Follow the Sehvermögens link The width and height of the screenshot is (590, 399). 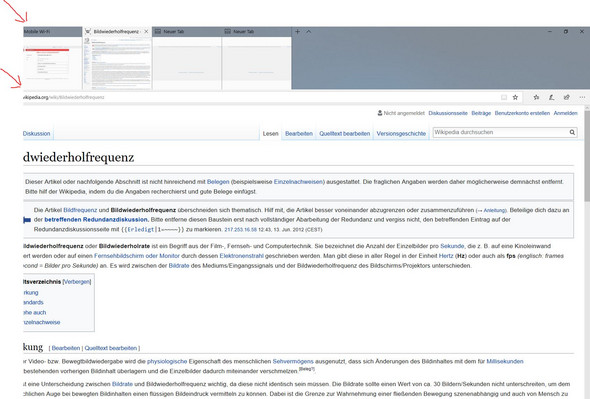click(x=293, y=361)
